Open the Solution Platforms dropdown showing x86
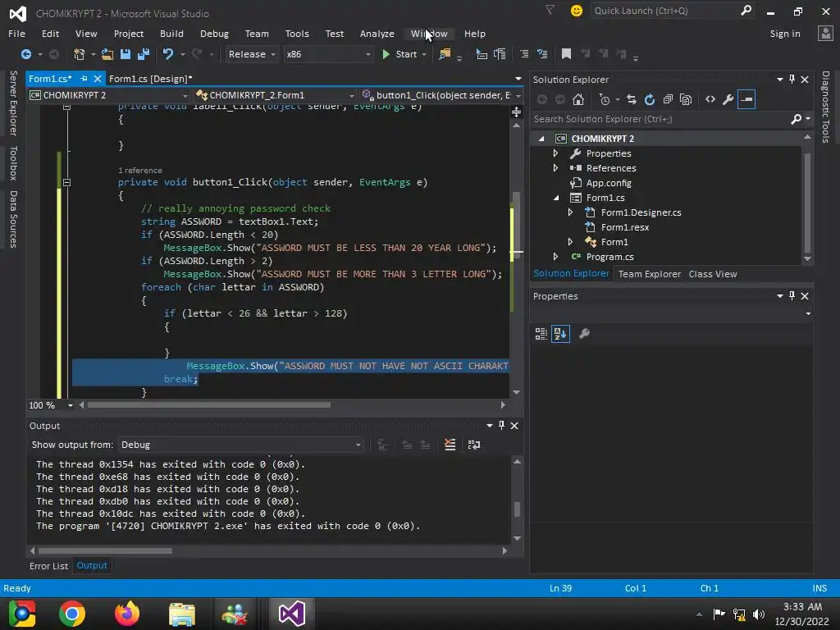The width and height of the screenshot is (840, 630). (328, 54)
